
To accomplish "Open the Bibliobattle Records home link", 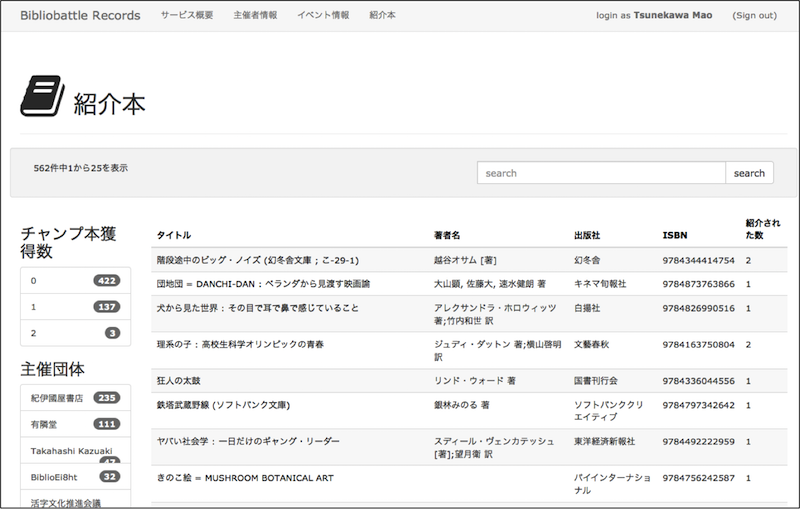I will point(80,15).
